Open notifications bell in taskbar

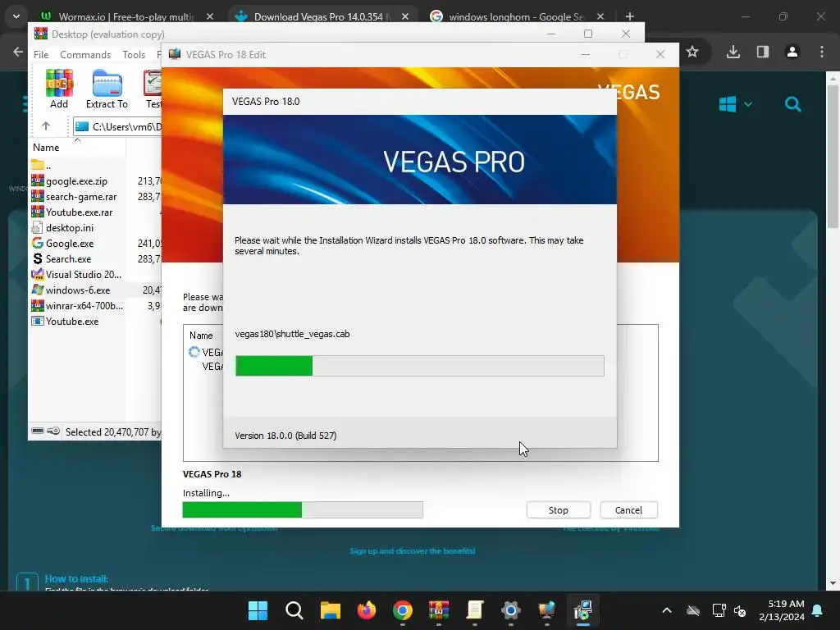click(818, 610)
